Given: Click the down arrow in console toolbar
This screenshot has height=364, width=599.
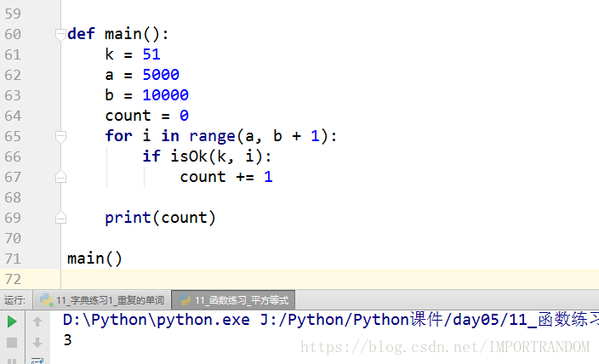Looking at the screenshot, I should tap(37, 343).
